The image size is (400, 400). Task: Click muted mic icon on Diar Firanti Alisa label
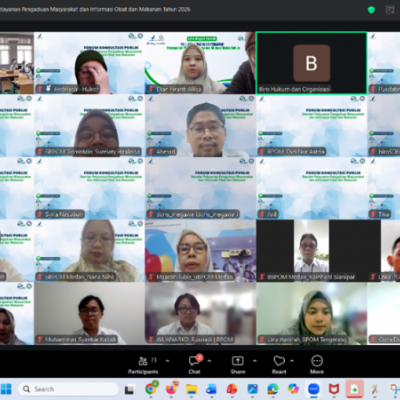pyautogui.click(x=151, y=89)
